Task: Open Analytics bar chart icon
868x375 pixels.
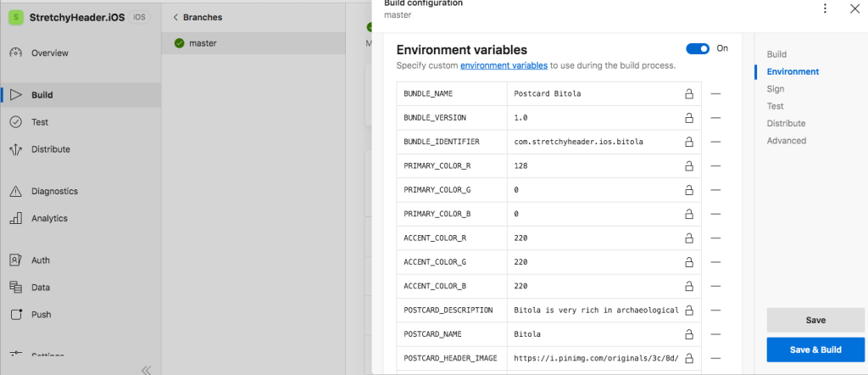Action: 15,218
